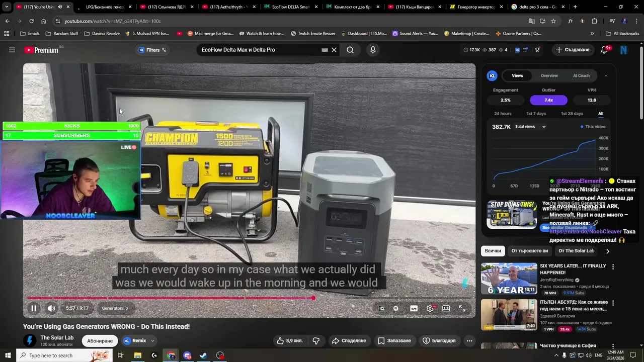Switch to the AI Coach tab

[x=581, y=75]
